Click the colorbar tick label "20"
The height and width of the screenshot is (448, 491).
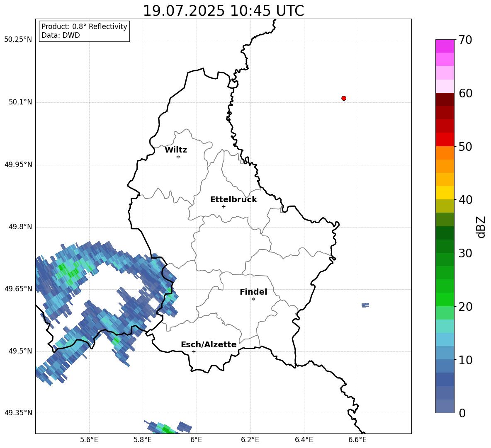[465, 307]
